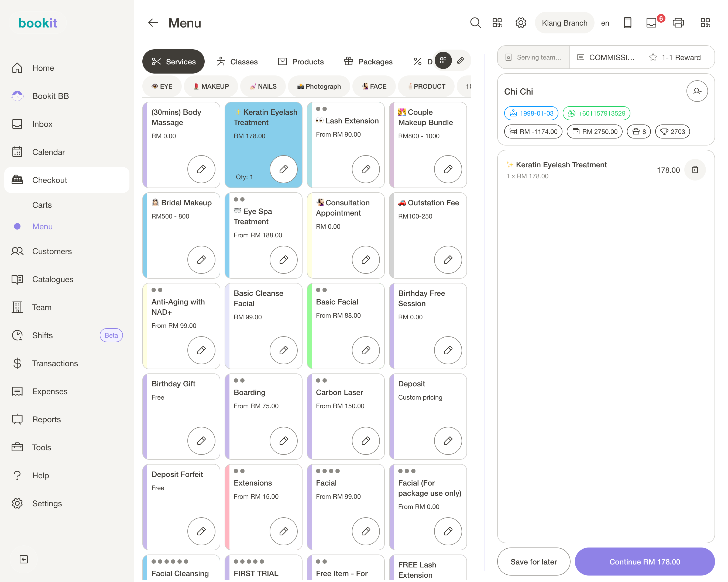Click the RM 2750.00 wallet chip
Image resolution: width=728 pixels, height=582 pixels.
(594, 131)
